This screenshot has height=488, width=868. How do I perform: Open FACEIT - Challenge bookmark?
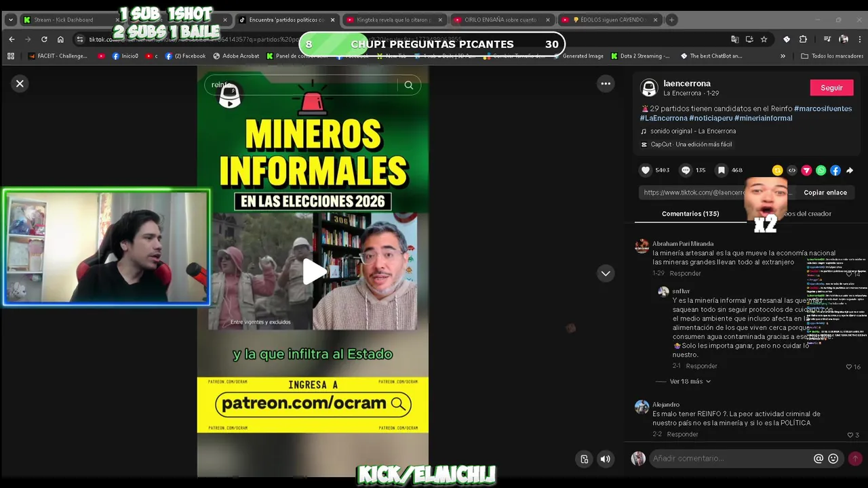pos(58,56)
